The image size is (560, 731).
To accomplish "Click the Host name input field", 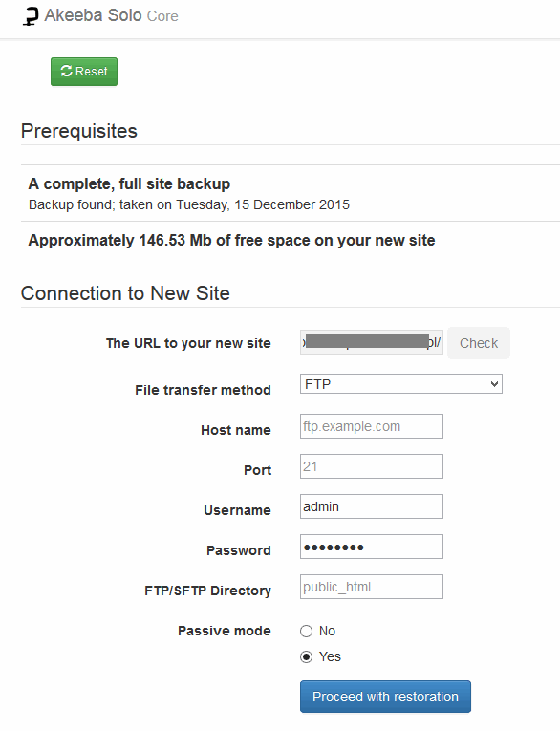I will pos(372,426).
